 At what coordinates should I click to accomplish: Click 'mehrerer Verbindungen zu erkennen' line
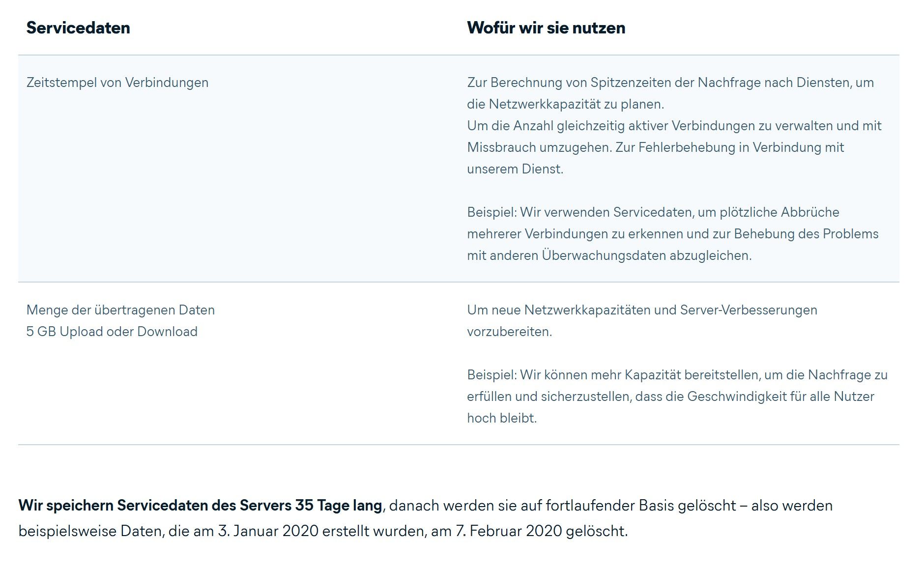pos(673,234)
